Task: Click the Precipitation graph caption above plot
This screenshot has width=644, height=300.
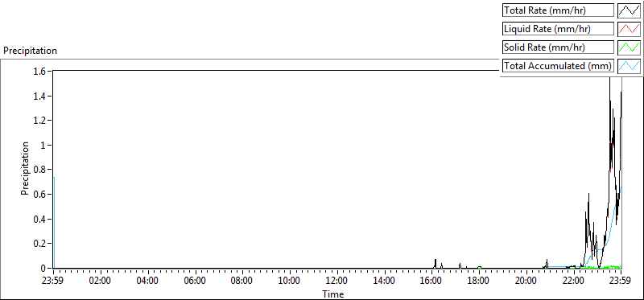Action: [x=30, y=51]
